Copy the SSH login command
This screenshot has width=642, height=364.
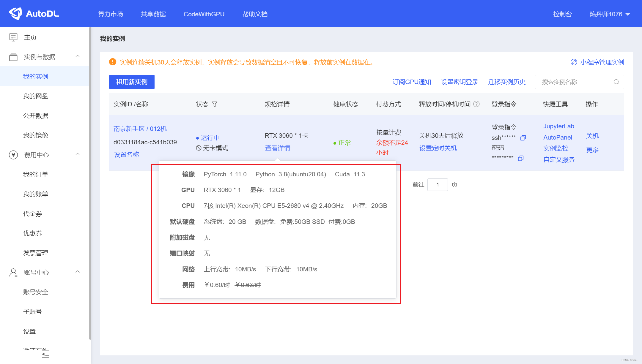[x=523, y=137]
